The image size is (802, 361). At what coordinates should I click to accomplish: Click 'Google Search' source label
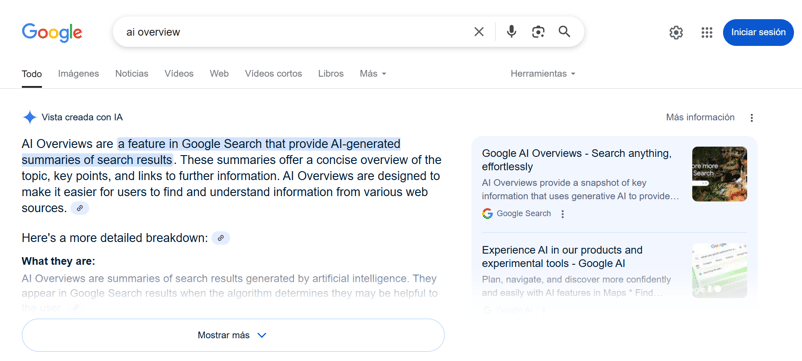tap(524, 213)
